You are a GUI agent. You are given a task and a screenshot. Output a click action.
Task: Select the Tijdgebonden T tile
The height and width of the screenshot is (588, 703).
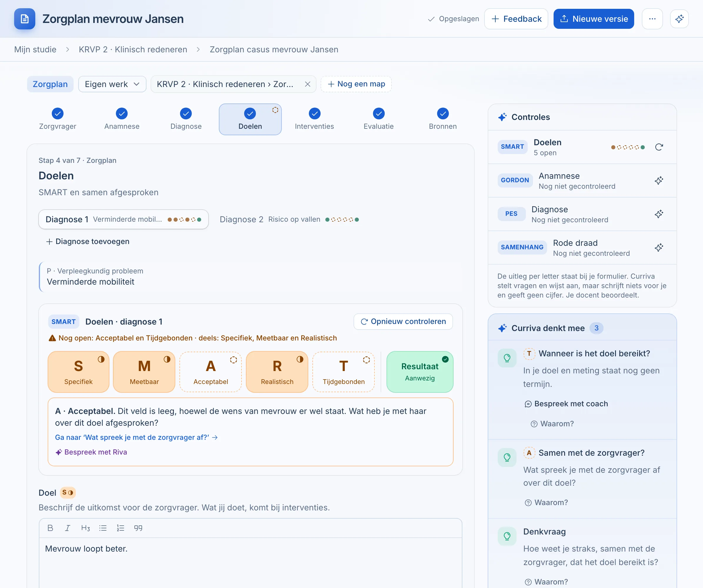click(x=344, y=372)
